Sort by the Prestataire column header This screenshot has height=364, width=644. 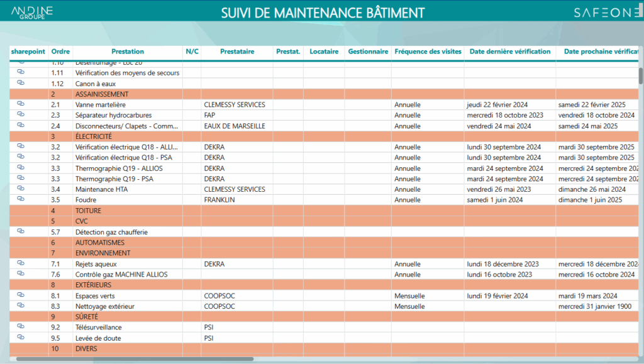click(237, 52)
